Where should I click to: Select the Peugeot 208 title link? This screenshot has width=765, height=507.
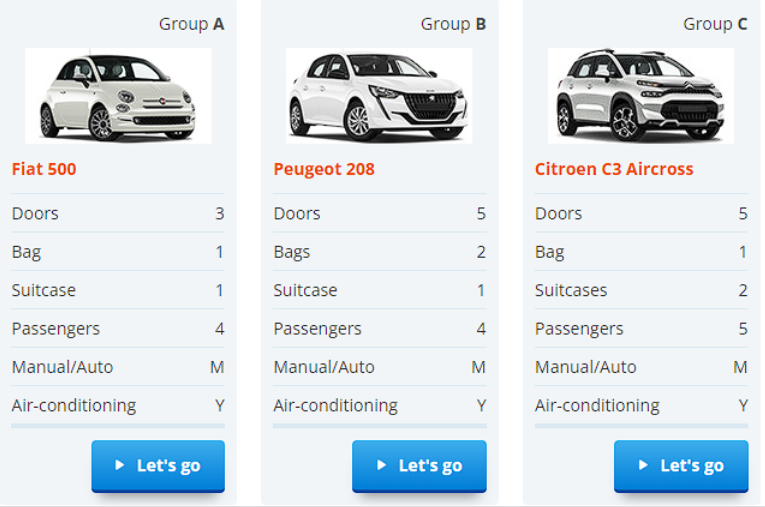coord(324,169)
